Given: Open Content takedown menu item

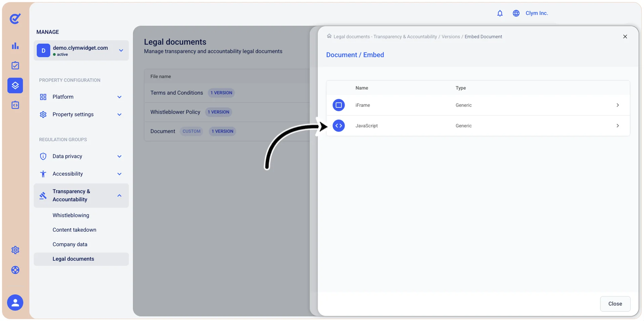Looking at the screenshot, I should point(74,230).
